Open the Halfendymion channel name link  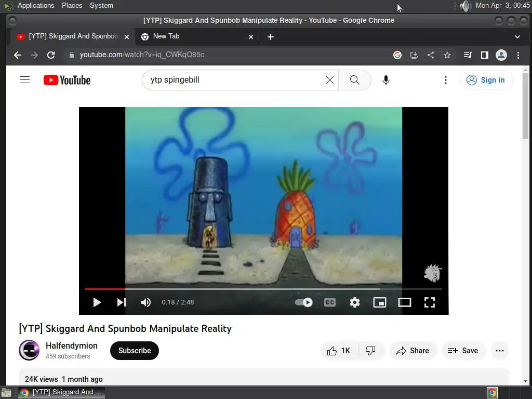[72, 345]
